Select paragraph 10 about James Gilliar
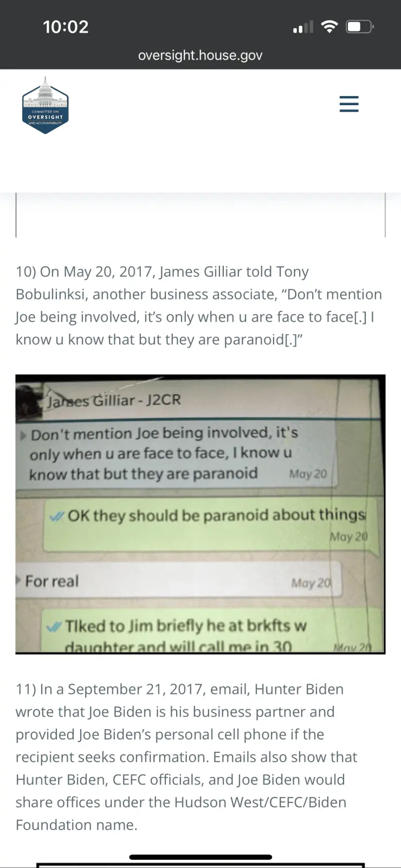 point(199,305)
